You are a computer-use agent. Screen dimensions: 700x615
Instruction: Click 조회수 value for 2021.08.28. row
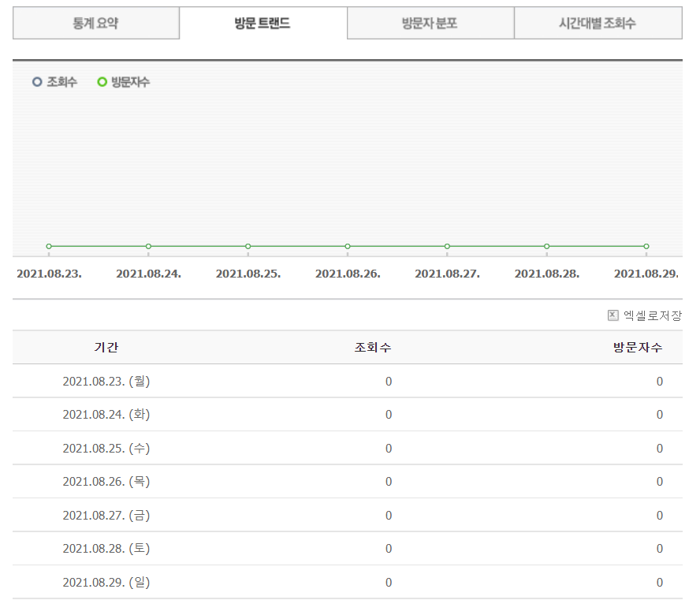[x=389, y=549]
